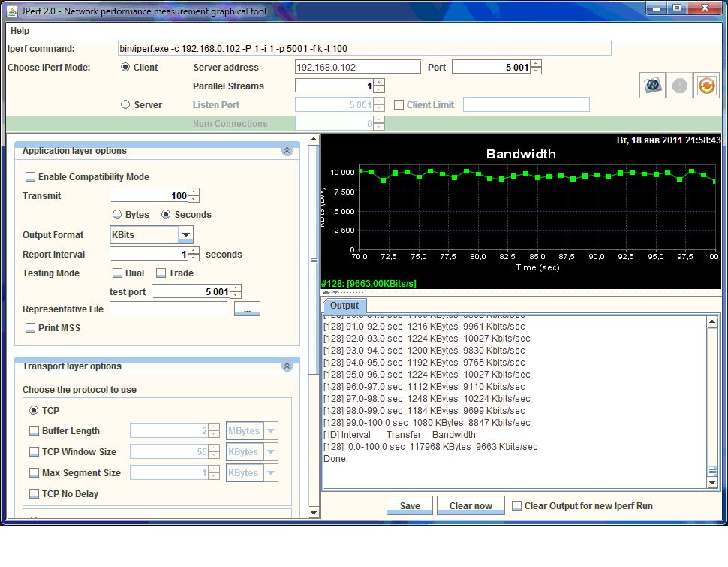Click the green '#128: [9663,00KBits/s]' label
This screenshot has height=567, width=728.
(x=369, y=284)
